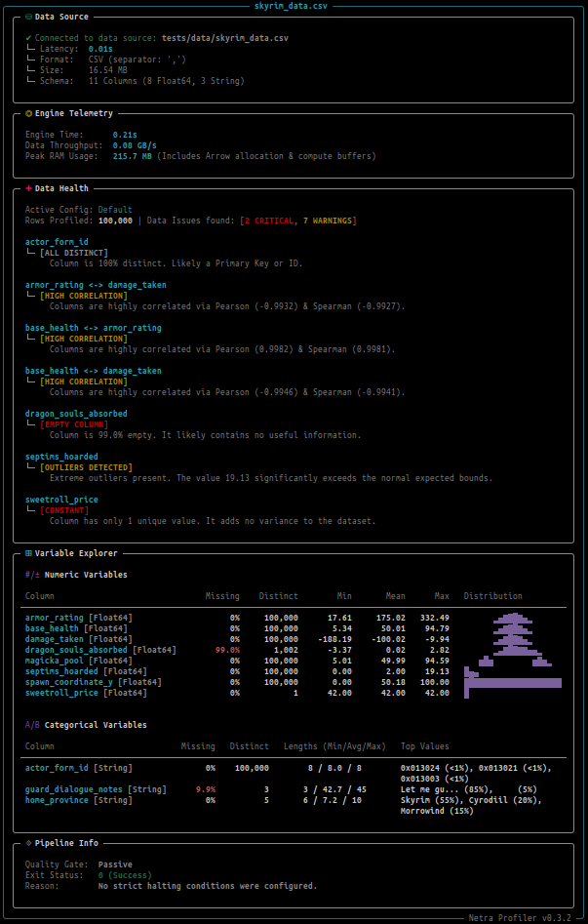
Task: Click the Size value 16.54 MB
Action: (x=108, y=70)
